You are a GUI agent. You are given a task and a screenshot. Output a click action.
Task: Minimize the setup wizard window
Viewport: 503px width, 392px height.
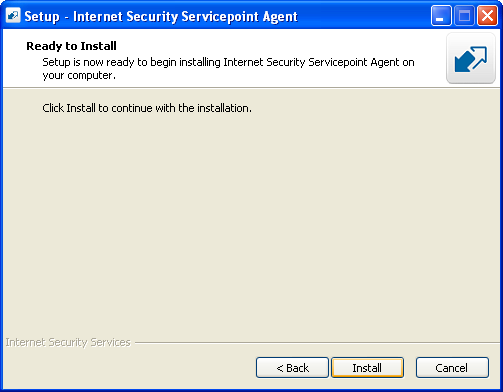tap(441, 15)
